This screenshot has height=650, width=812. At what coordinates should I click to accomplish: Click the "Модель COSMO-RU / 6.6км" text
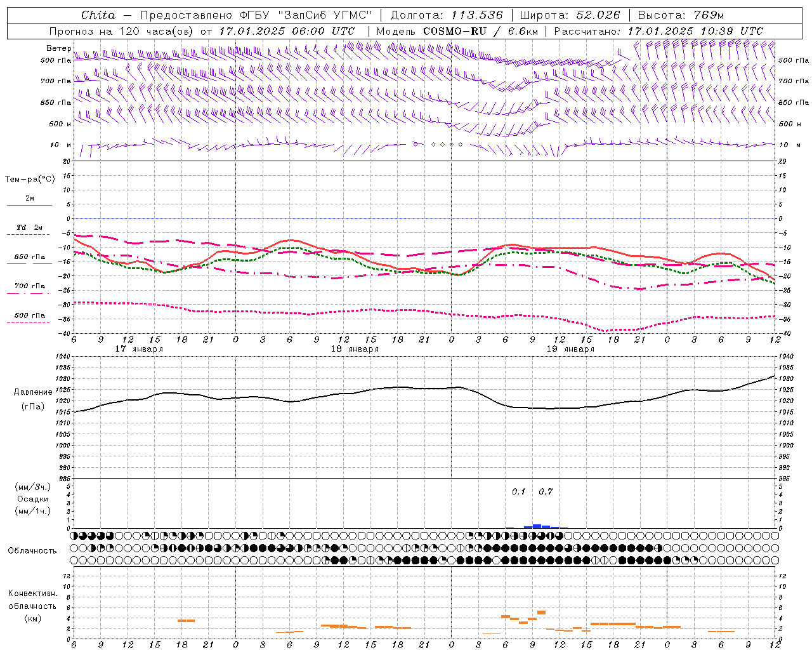click(457, 31)
